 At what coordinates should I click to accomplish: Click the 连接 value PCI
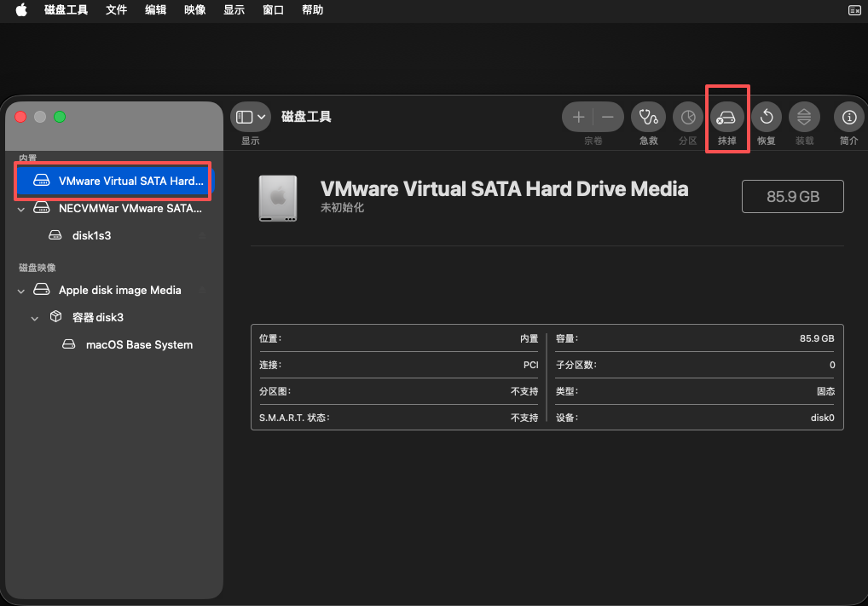click(531, 365)
